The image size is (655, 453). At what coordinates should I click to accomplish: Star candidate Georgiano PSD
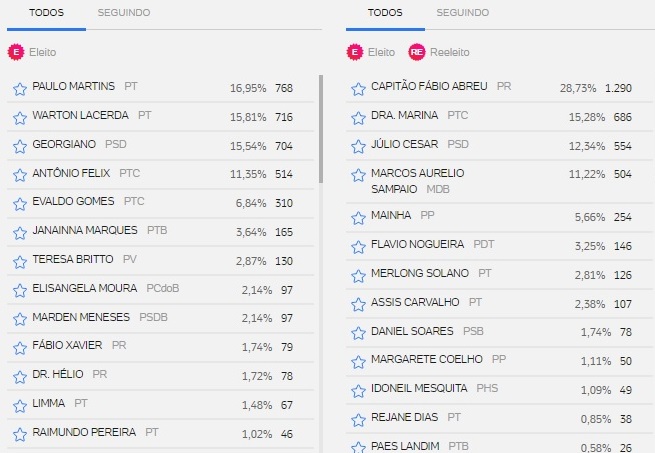pos(20,147)
